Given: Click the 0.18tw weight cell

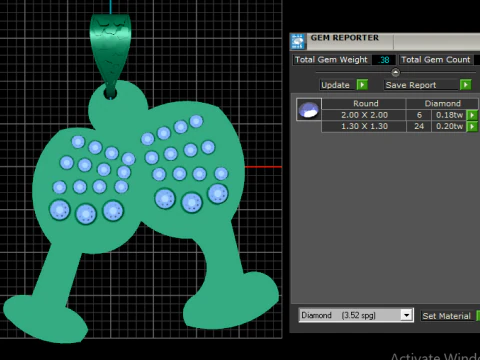Looking at the screenshot, I should [449, 115].
